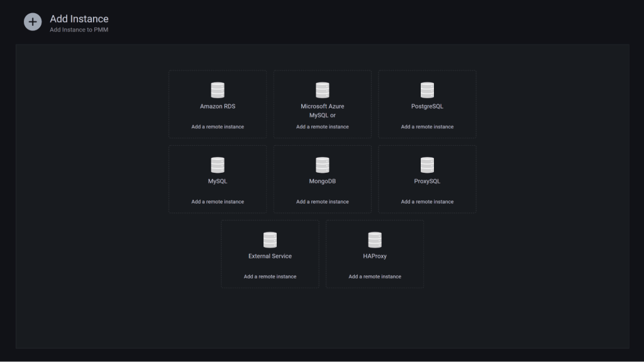Click the "Add Instance to PMM" subtitle
Image resolution: width=644 pixels, height=362 pixels.
(79, 30)
